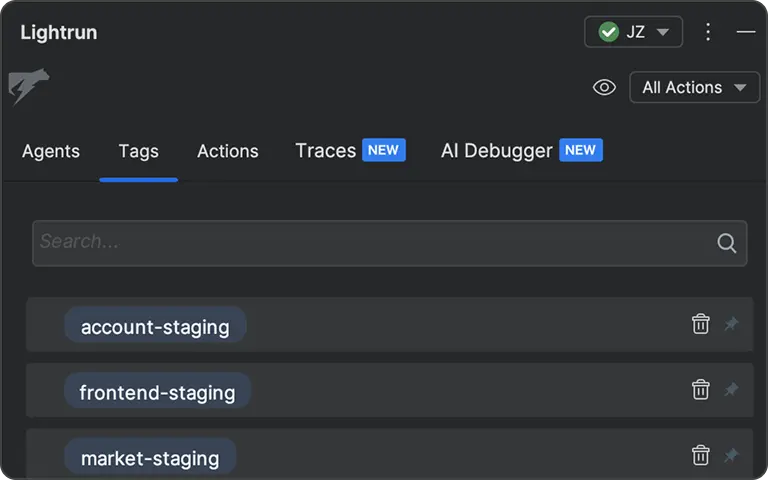Choose the market-staging tag label

click(150, 458)
